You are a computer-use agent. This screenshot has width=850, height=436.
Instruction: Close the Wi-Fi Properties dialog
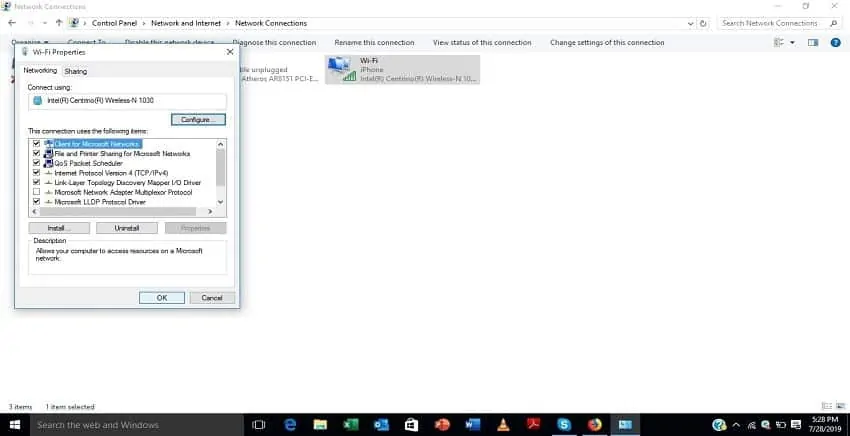230,52
